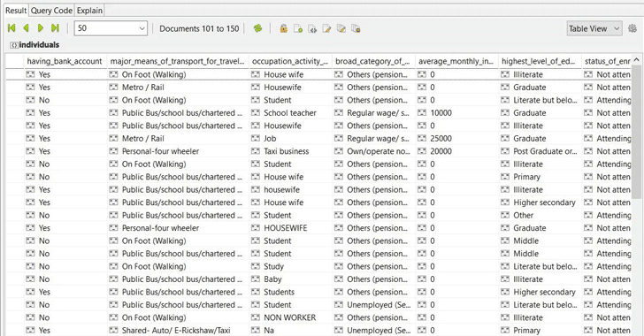Select Regular wage cell in School teacher row
Screen dimensions: 644x336
pos(373,112)
